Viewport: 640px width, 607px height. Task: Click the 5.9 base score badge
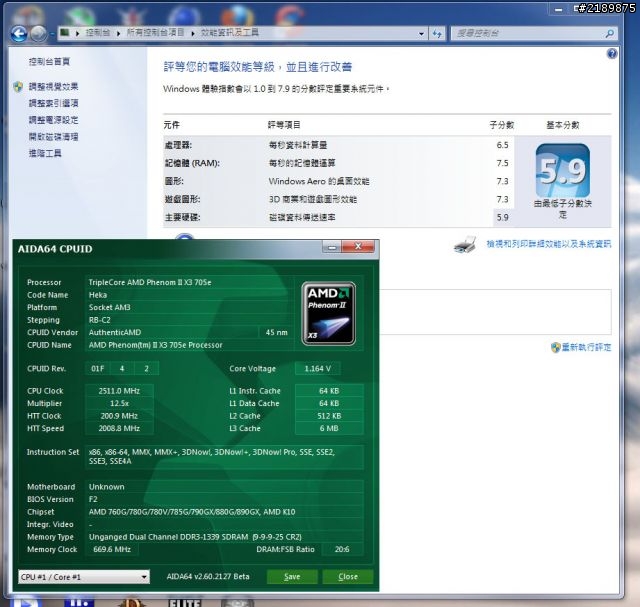point(563,171)
